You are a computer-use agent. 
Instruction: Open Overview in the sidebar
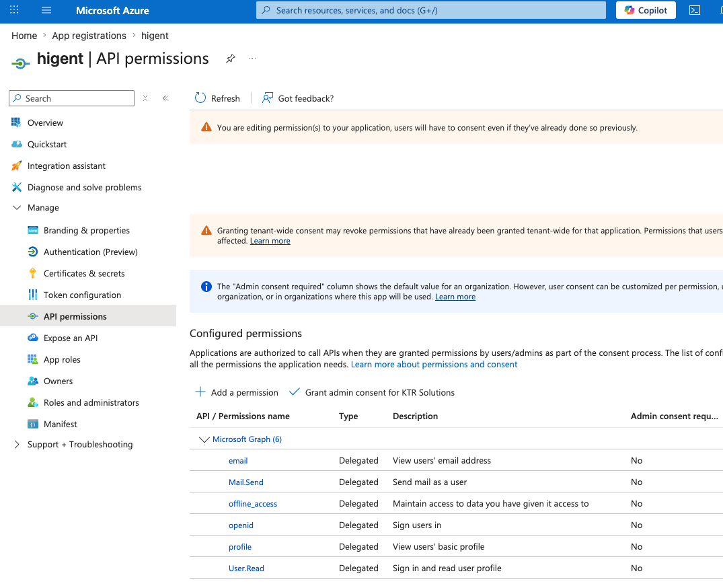[x=45, y=122]
